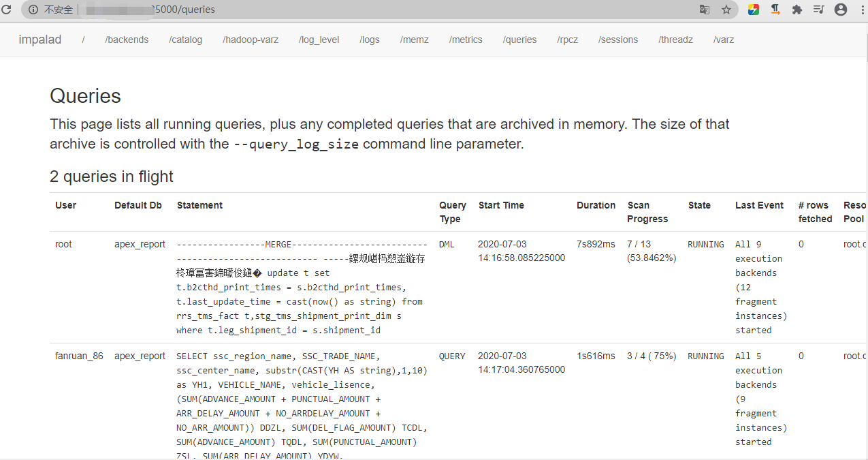
Task: Switch to the /metrics page
Action: click(466, 40)
